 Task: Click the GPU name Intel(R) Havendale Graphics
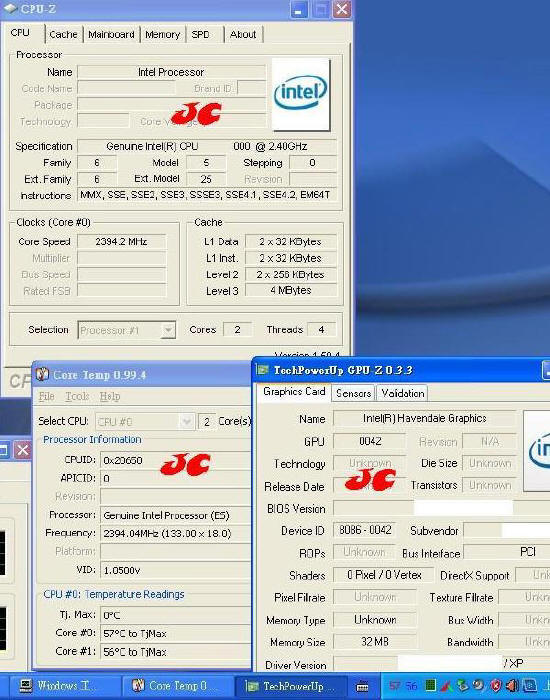425,419
